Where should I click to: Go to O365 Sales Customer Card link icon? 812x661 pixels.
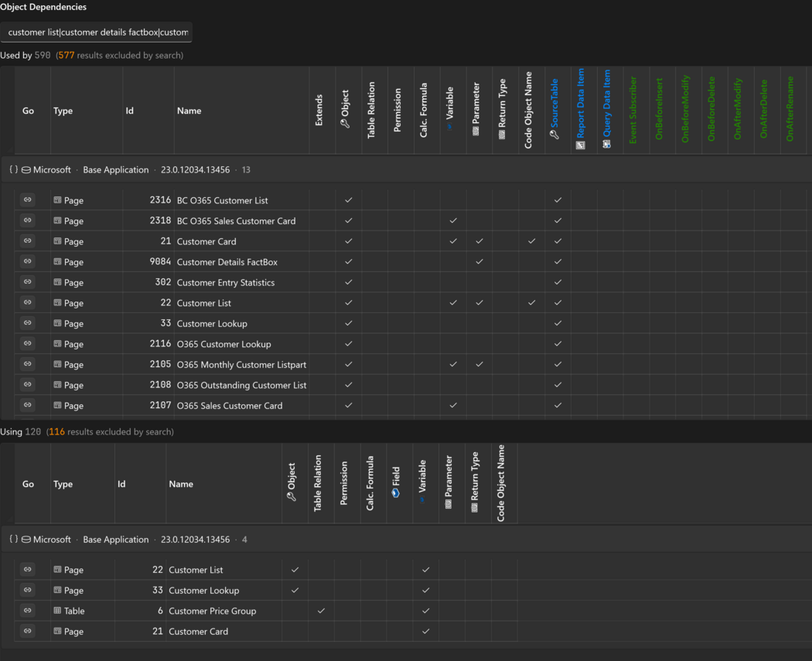coord(27,405)
